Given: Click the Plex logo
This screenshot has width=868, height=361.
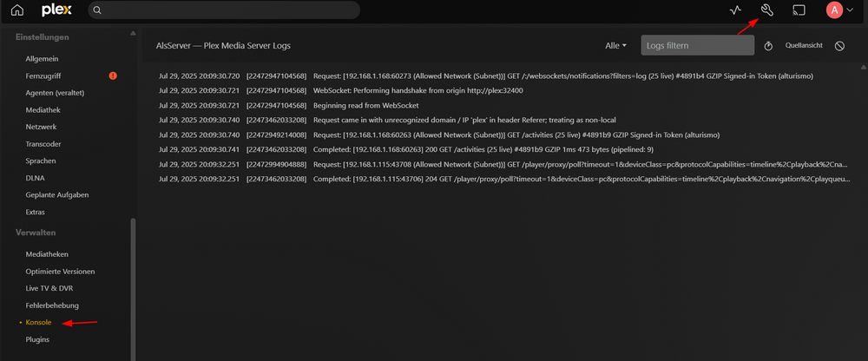Looking at the screenshot, I should pos(55,10).
